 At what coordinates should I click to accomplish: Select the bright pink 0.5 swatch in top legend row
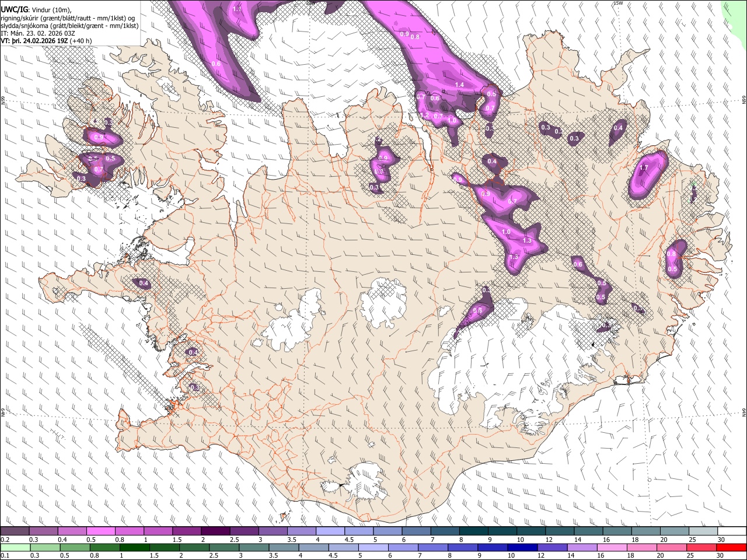point(100,531)
